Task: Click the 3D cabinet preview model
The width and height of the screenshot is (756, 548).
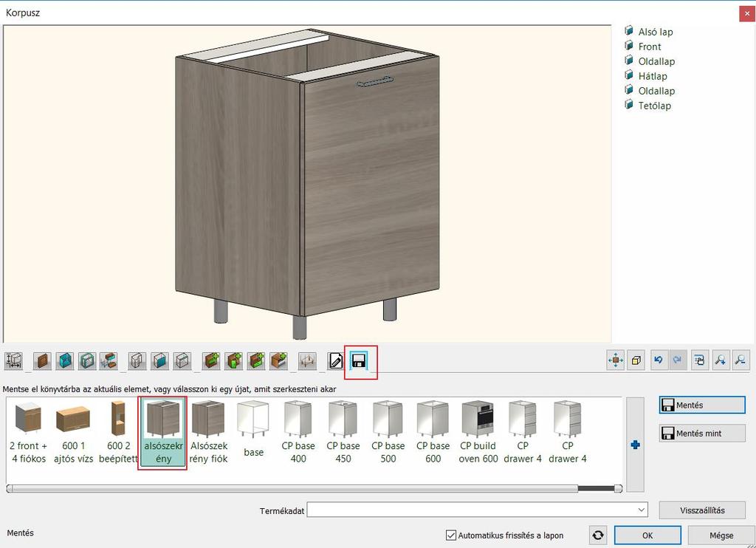Action: 307,183
